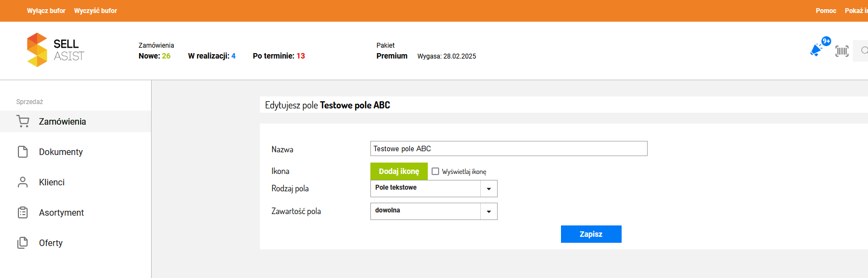Open Zamówienia in the sidebar
Viewport: 868px width, 278px height.
[75, 121]
